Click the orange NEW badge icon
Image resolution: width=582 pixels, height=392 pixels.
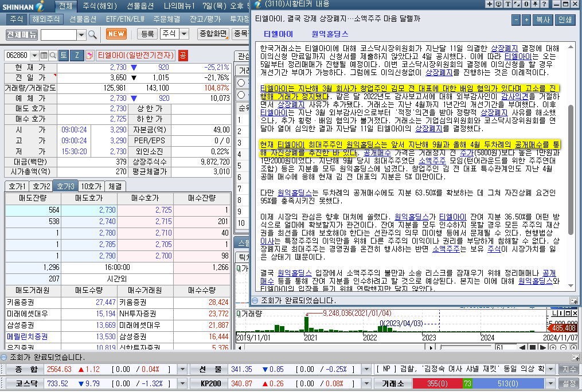116,34
